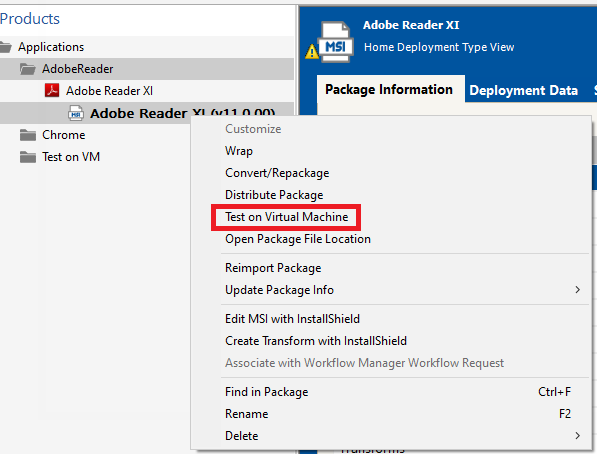Click the red Adobe PDF product icon
The height and width of the screenshot is (454, 597).
pyautogui.click(x=52, y=91)
